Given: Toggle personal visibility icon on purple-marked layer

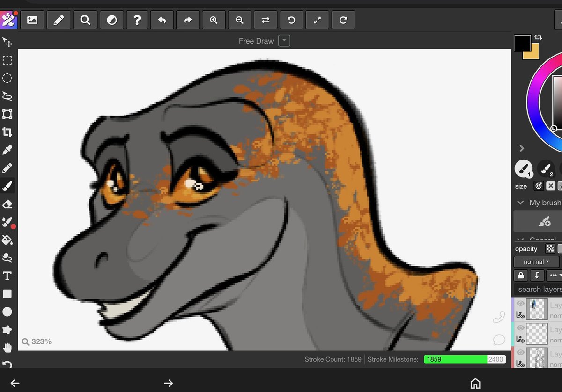Looking at the screenshot, I should (x=520, y=315).
